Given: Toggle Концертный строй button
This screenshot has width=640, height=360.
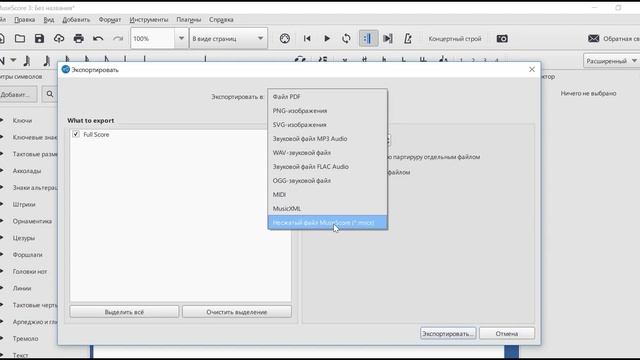Looking at the screenshot, I should click(x=455, y=38).
